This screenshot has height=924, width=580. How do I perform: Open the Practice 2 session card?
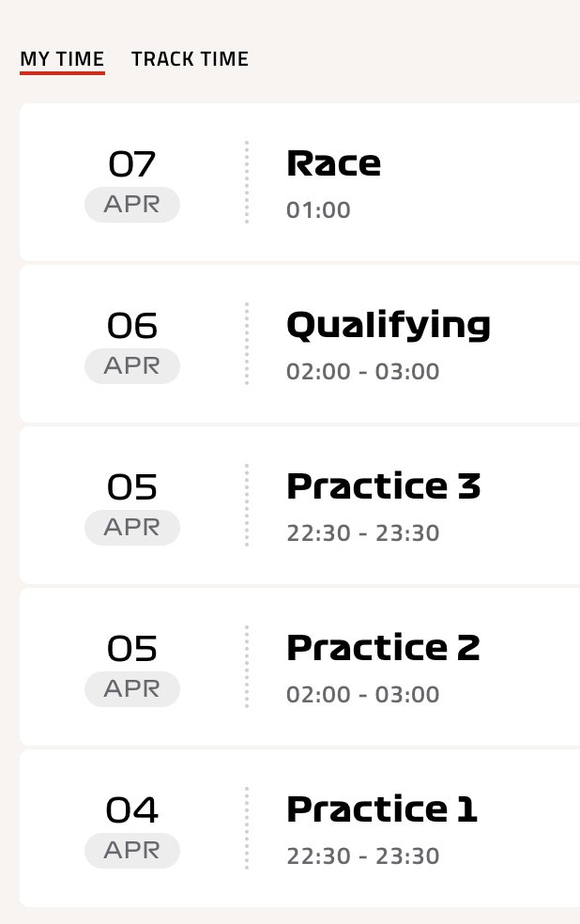299,667
